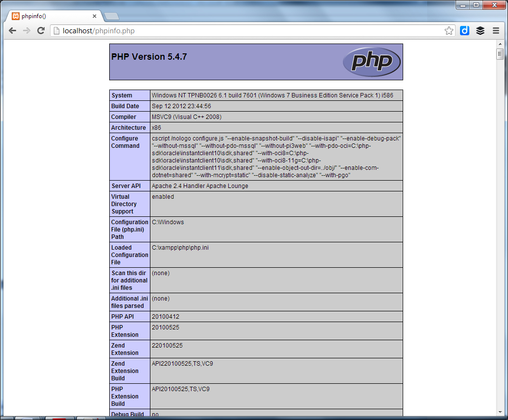The image size is (508, 420).
Task: Click the forward navigation arrow
Action: 26,31
